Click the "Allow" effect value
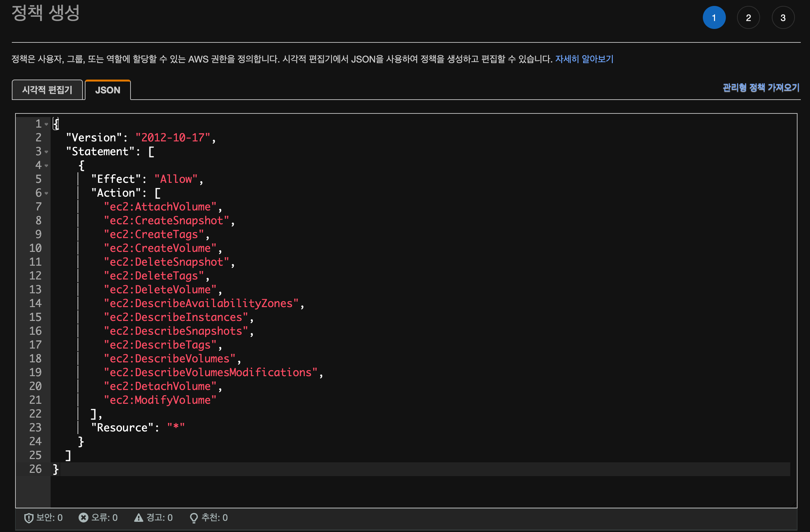Viewport: 810px width, 532px height. (176, 179)
